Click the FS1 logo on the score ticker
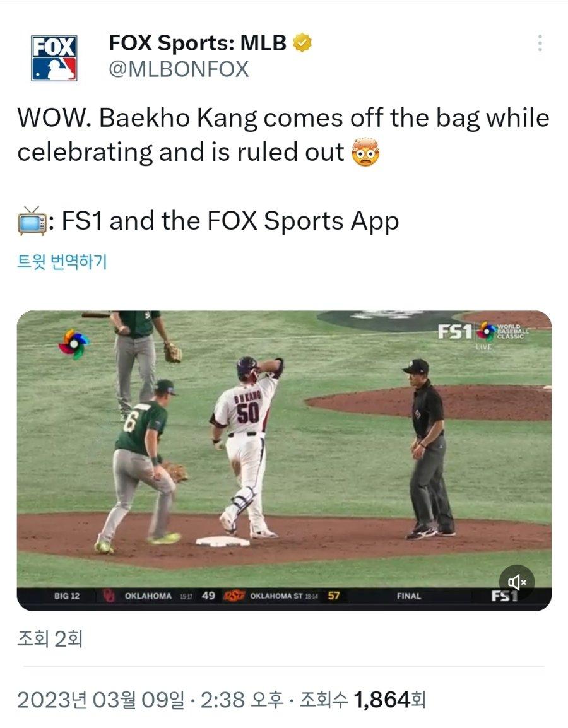568x728 pixels. tap(504, 596)
